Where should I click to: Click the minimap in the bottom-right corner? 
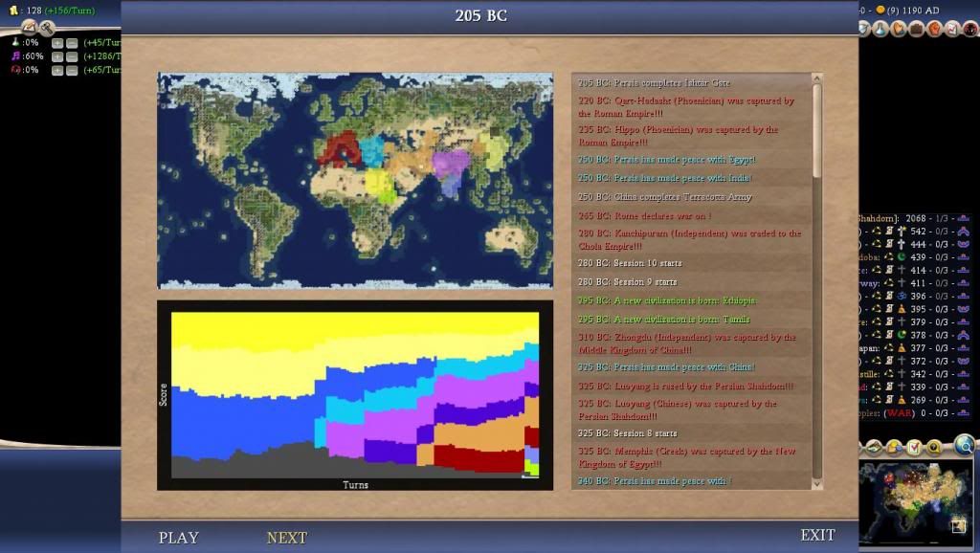coord(916,502)
